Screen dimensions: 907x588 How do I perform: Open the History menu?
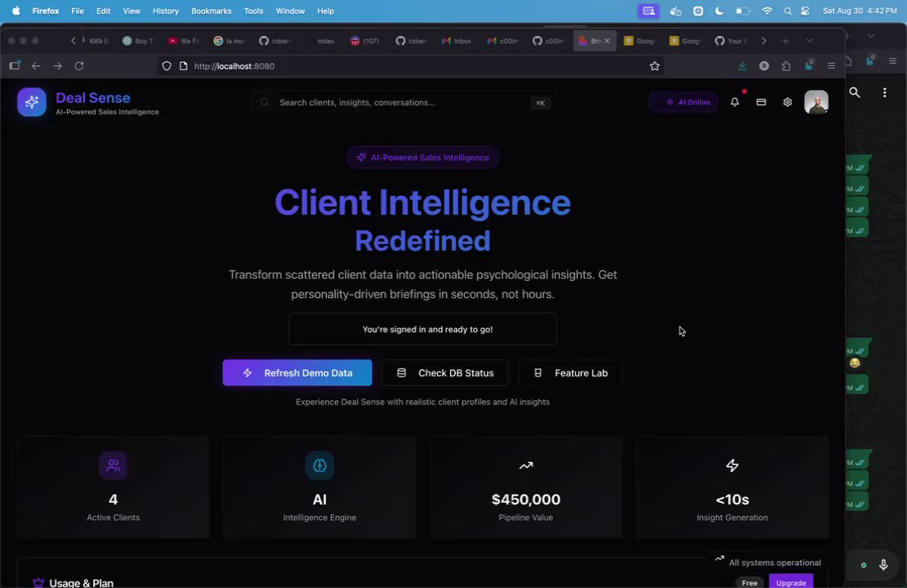165,11
